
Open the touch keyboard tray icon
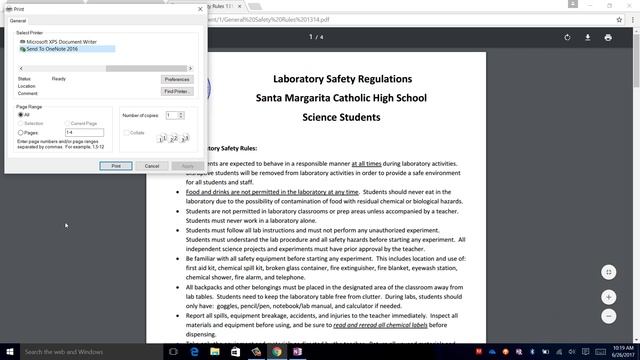click(600, 352)
